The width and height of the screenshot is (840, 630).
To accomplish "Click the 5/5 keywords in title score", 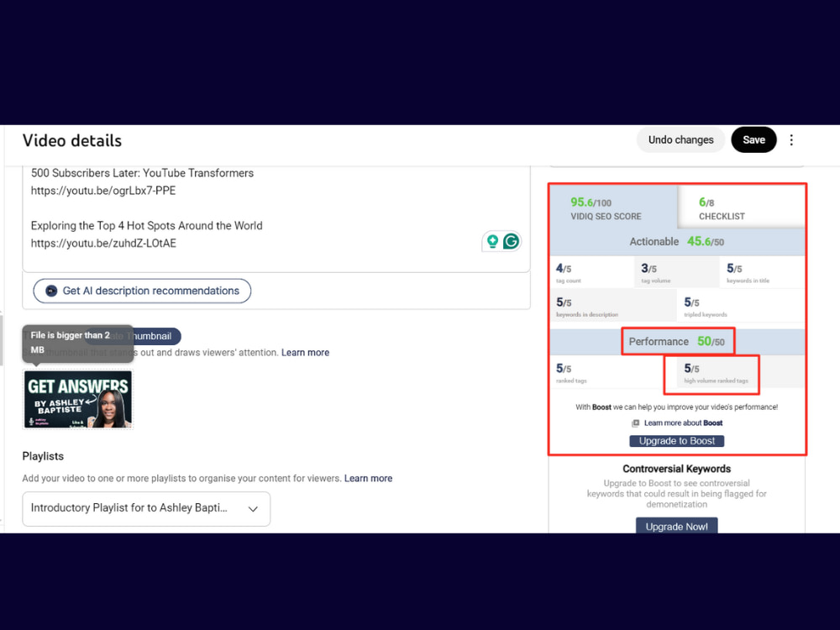I will coord(762,273).
